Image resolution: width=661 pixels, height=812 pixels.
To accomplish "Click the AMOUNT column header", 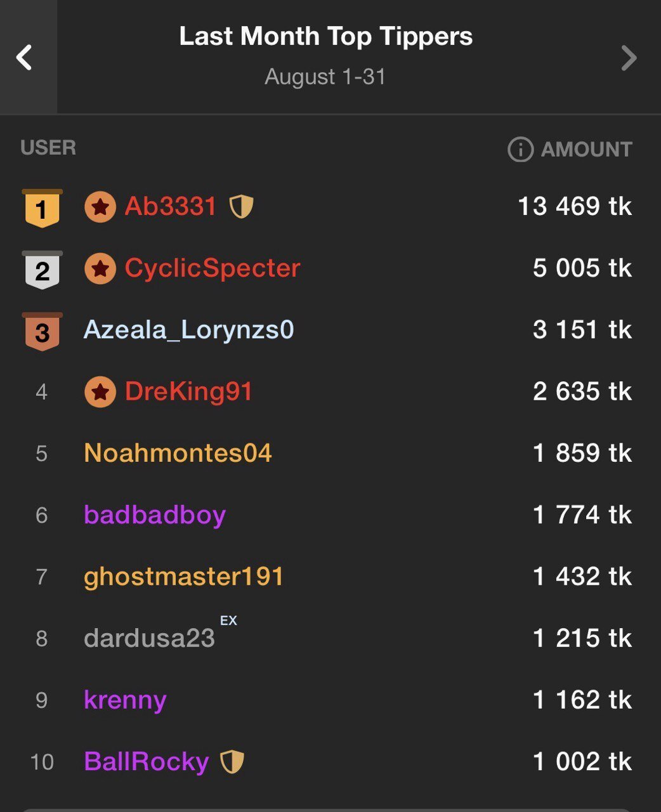I will click(586, 150).
